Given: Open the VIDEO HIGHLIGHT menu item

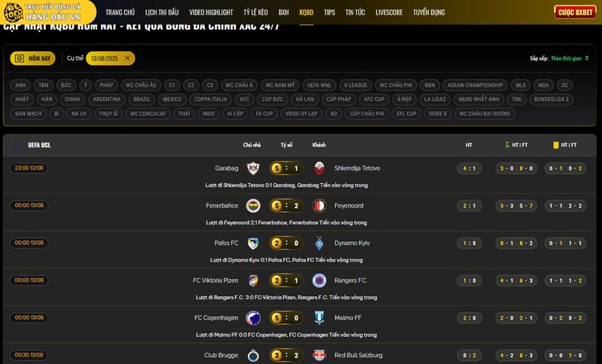Looking at the screenshot, I should click(211, 12).
